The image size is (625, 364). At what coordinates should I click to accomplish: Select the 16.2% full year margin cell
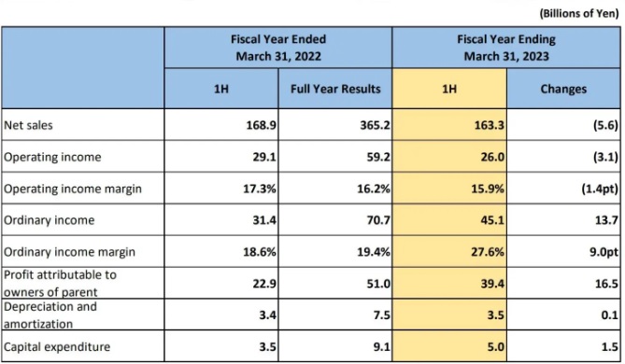[335, 188]
